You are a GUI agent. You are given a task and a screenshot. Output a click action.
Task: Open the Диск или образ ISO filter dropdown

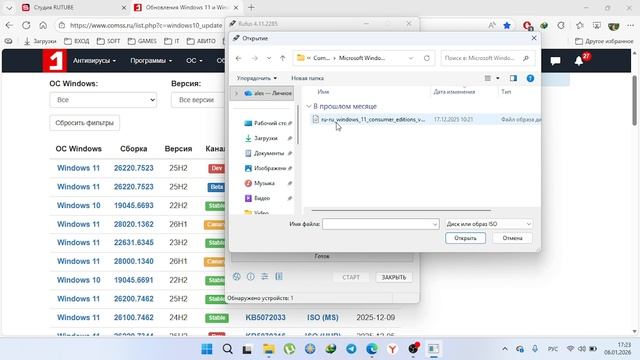488,224
